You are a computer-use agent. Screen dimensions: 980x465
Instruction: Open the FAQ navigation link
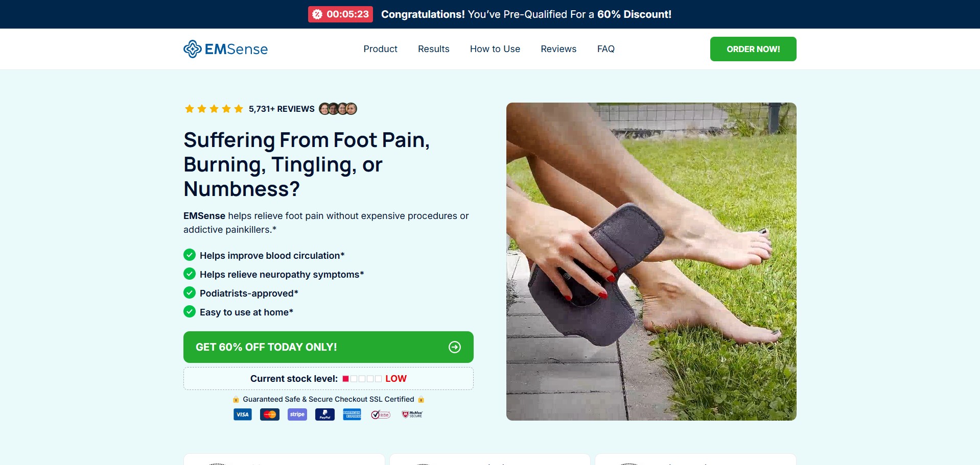coord(606,49)
